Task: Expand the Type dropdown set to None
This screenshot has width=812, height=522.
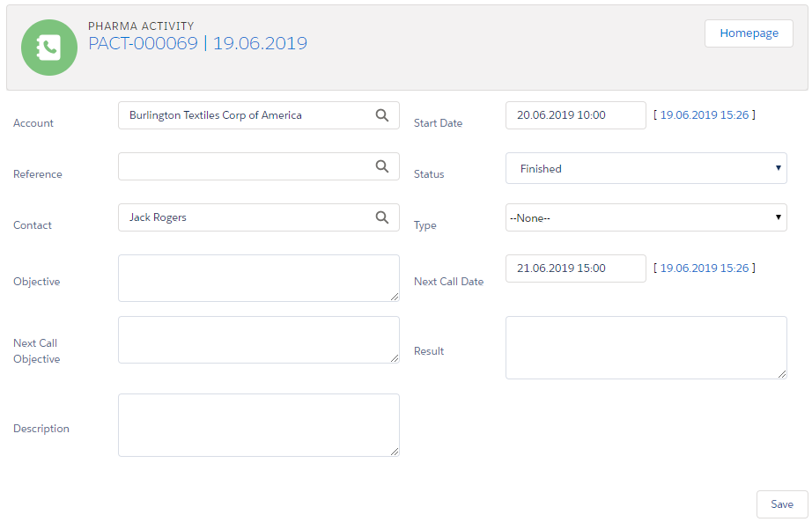Action: click(646, 218)
